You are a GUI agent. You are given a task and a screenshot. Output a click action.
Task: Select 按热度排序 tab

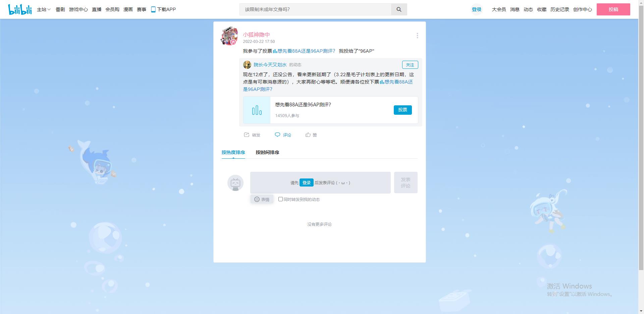click(233, 152)
